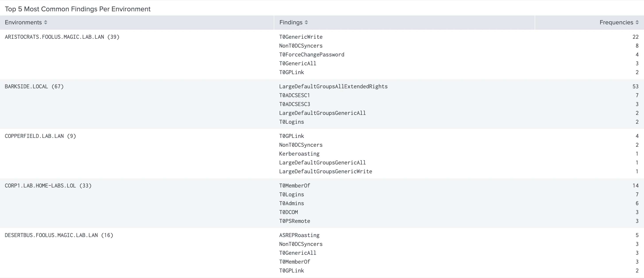Click T0GenericAll in the ARISTOCRATS row
Screen dimensions: 644x278
298,64
